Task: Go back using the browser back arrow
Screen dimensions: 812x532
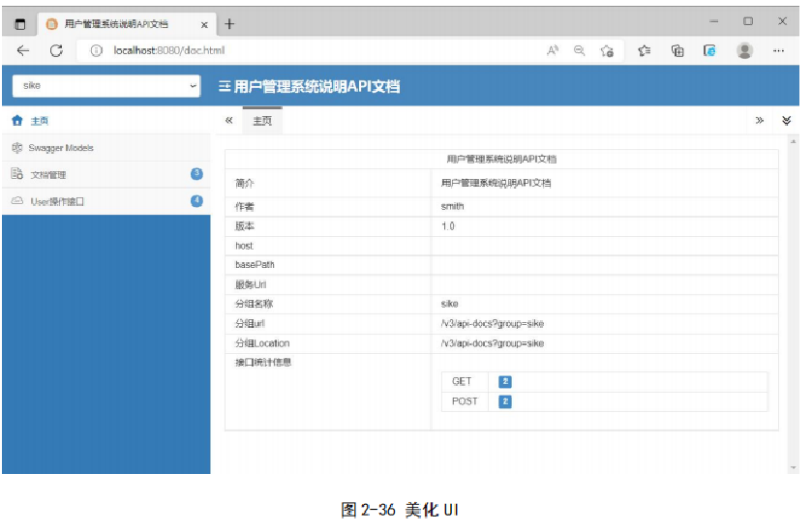Action: pos(23,50)
